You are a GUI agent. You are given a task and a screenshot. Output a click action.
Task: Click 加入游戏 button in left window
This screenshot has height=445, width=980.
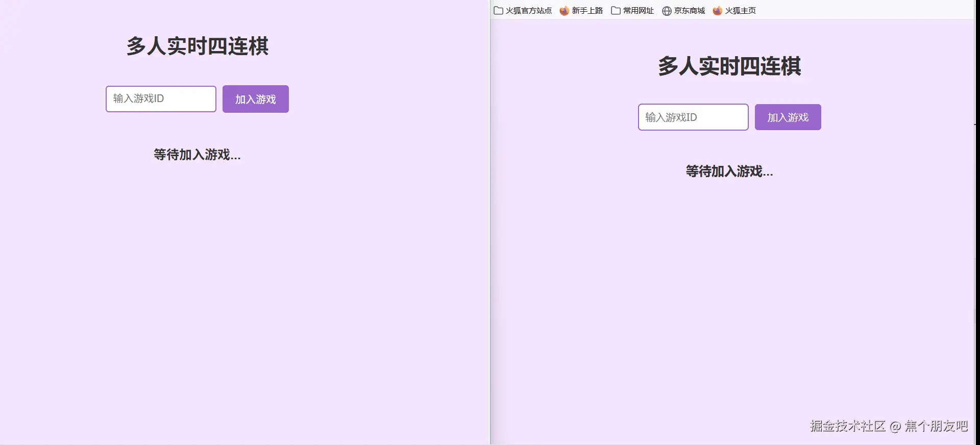[256, 99]
